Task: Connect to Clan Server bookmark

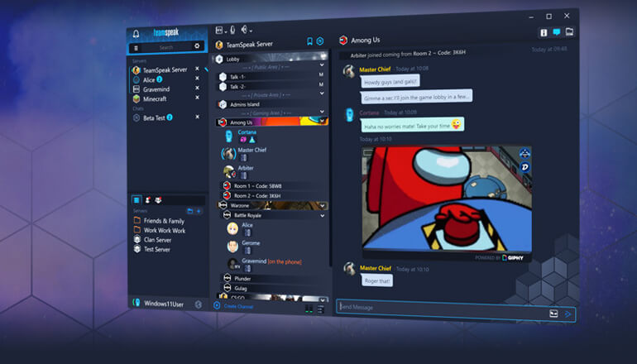Action: (157, 240)
